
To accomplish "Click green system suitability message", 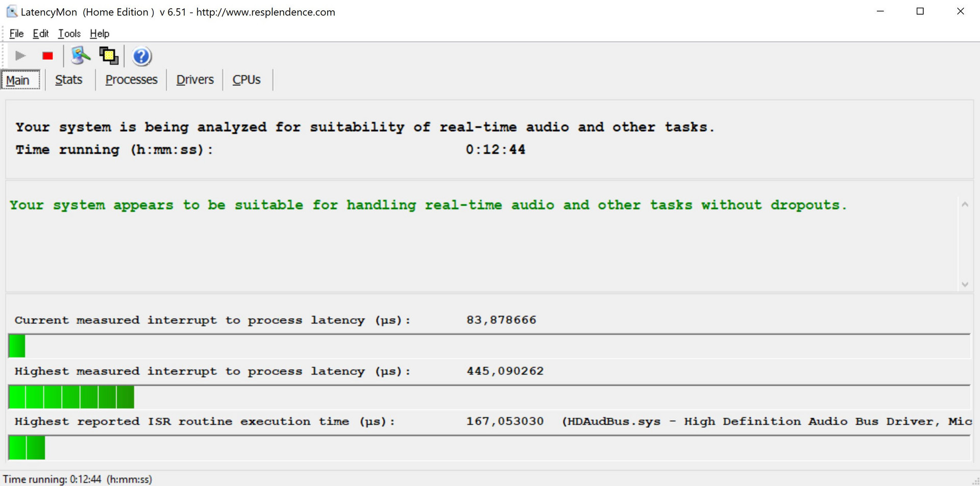I will [x=428, y=205].
